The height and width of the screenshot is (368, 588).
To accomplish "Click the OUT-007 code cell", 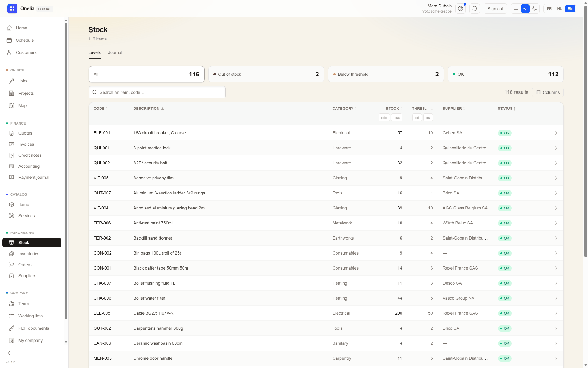I will click(x=102, y=193).
